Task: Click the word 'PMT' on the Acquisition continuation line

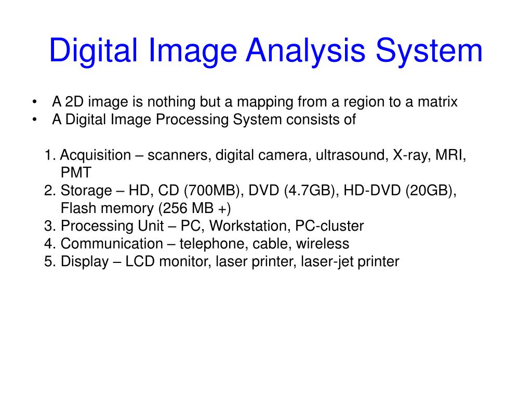Action: [x=76, y=172]
